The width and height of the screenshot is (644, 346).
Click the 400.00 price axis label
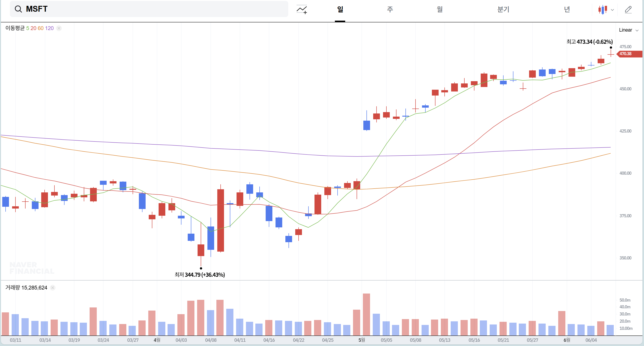pos(625,173)
